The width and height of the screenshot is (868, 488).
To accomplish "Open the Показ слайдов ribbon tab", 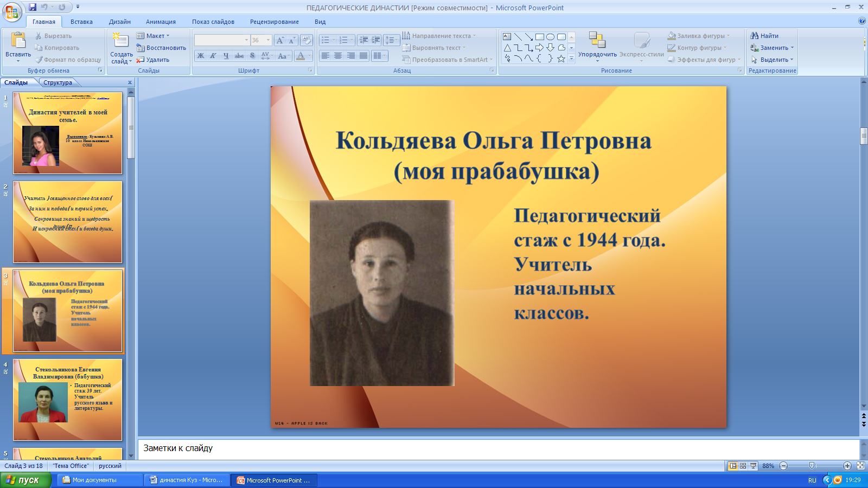I will pos(213,22).
